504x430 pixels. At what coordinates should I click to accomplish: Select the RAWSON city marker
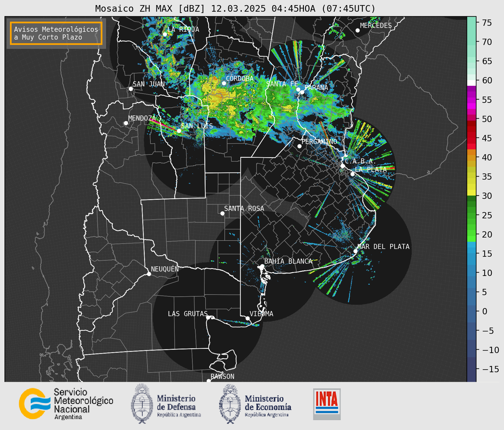pyautogui.click(x=209, y=381)
